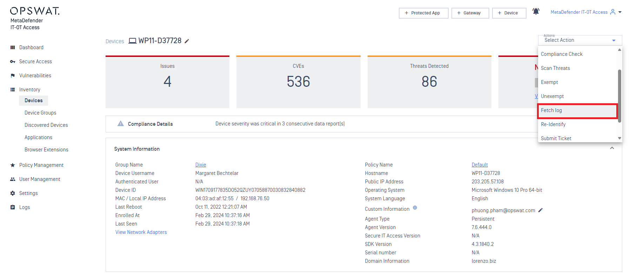Select Devices in the sidebar inventory
644x274 pixels.
tap(34, 100)
